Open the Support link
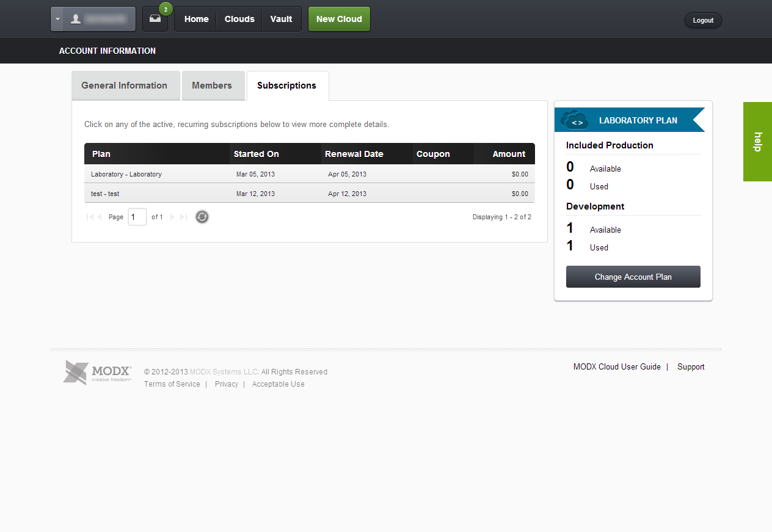Viewport: 772px width, 532px height. pyautogui.click(x=691, y=367)
